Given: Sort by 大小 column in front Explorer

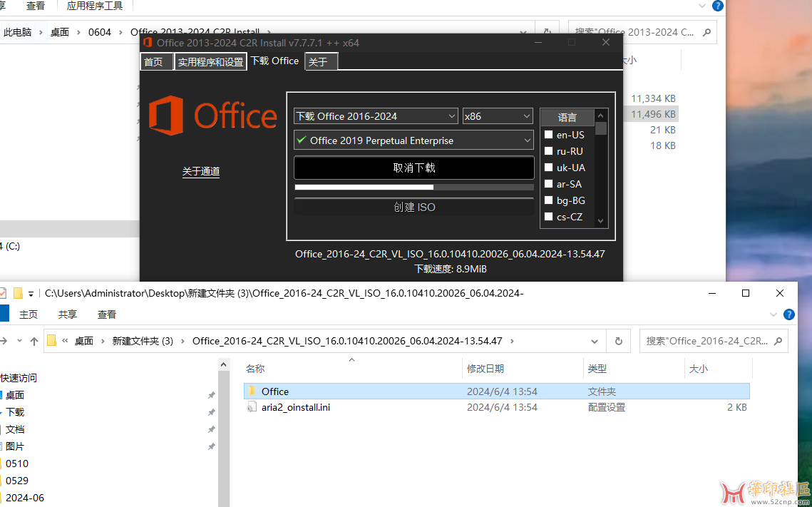Looking at the screenshot, I should pyautogui.click(x=698, y=369).
